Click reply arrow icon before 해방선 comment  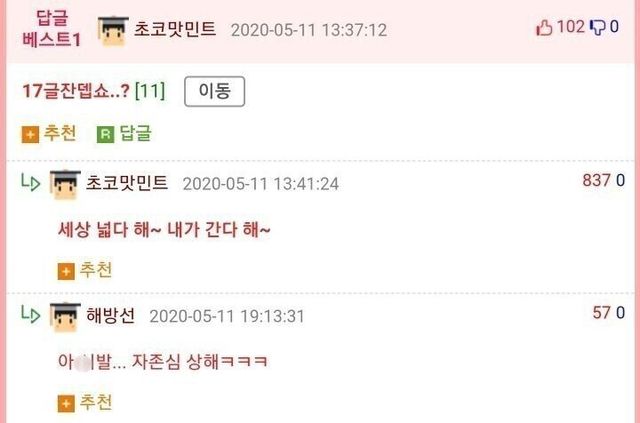click(31, 314)
